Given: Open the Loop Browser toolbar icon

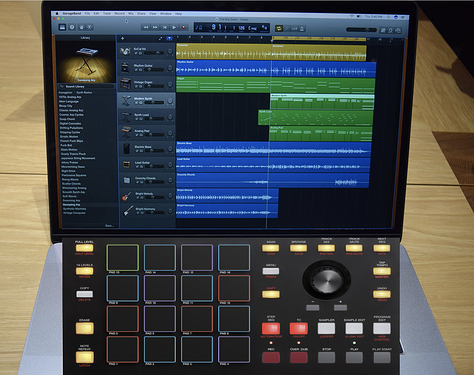Looking at the screenshot, I should pos(391,30).
